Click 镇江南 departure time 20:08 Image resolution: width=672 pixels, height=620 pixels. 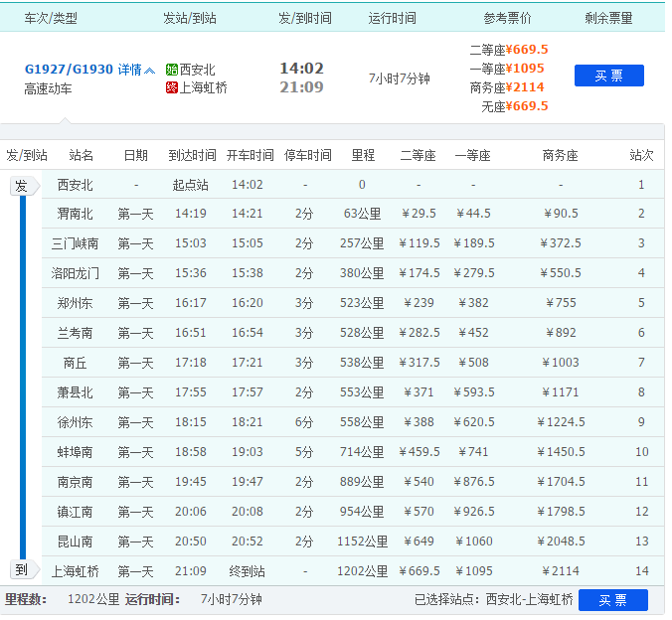[248, 511]
